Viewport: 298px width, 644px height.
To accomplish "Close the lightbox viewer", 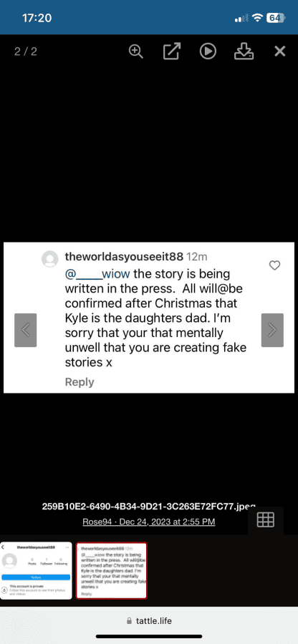I will (x=280, y=52).
